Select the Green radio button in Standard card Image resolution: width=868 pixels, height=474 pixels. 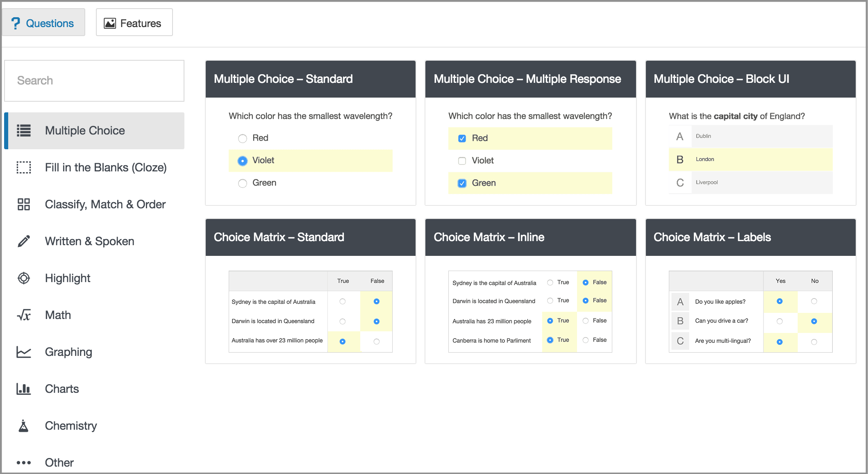tap(243, 183)
